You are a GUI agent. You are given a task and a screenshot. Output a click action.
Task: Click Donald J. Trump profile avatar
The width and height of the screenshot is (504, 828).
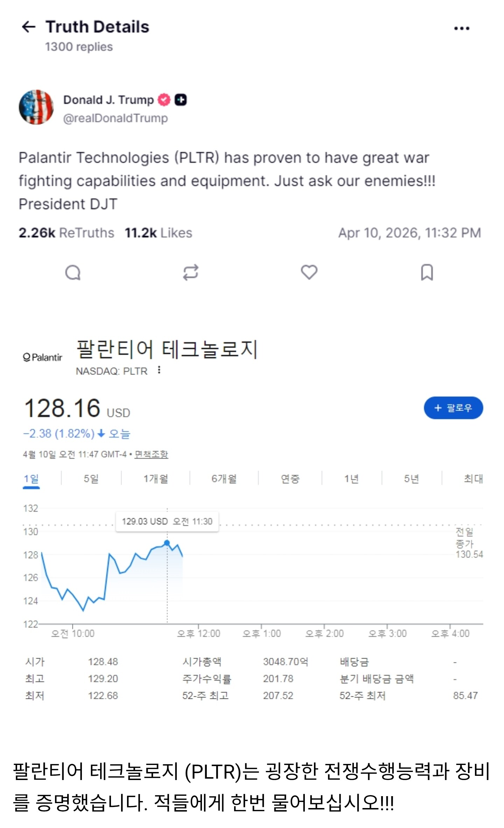(x=36, y=107)
